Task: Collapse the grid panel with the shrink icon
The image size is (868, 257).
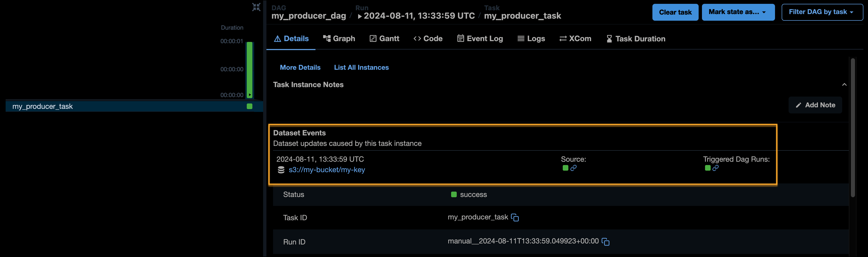Action: [x=256, y=7]
